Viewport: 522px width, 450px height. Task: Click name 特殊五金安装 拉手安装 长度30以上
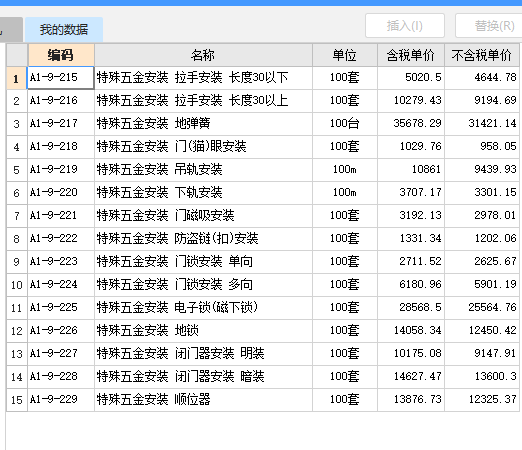click(203, 101)
